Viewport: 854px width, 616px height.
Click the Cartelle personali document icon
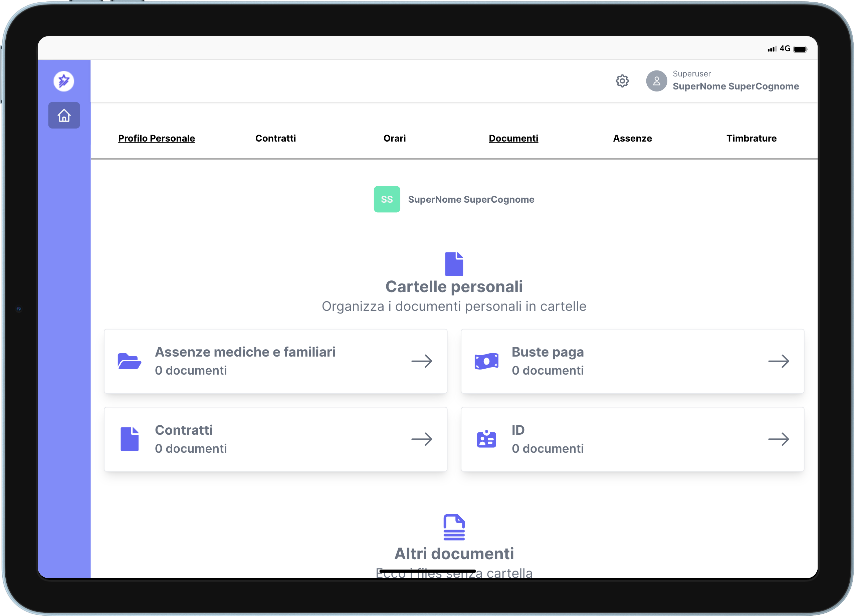click(x=454, y=263)
